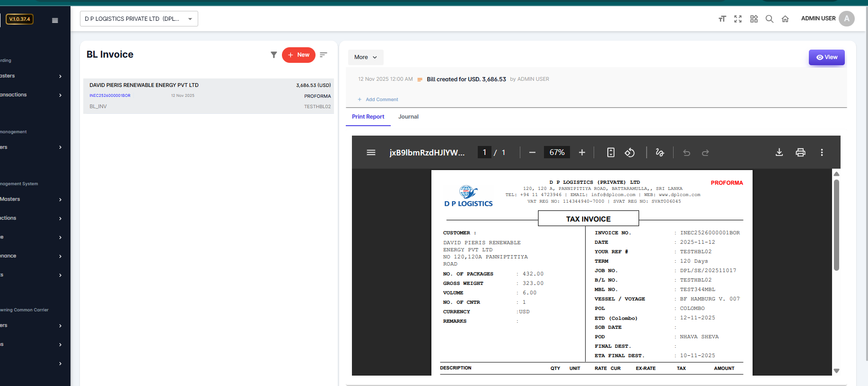Open PDF viewer more actions menu
Viewport: 868px width, 386px height.
(822, 152)
